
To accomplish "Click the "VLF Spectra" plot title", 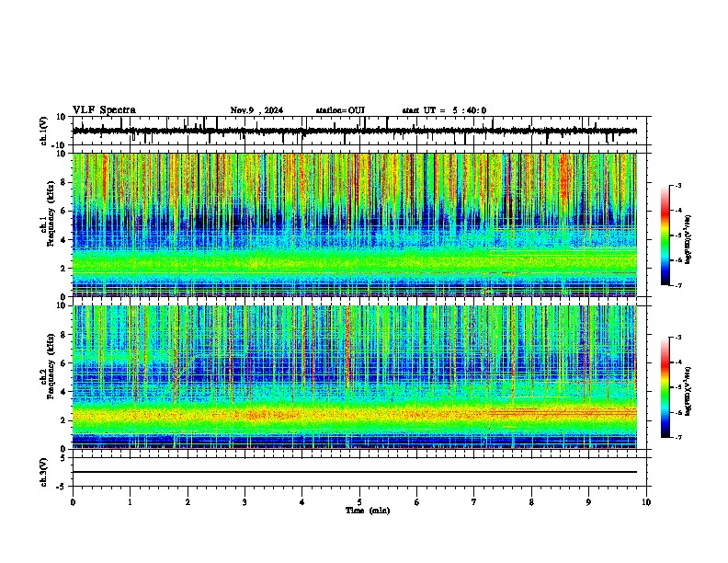I will click(x=104, y=110).
